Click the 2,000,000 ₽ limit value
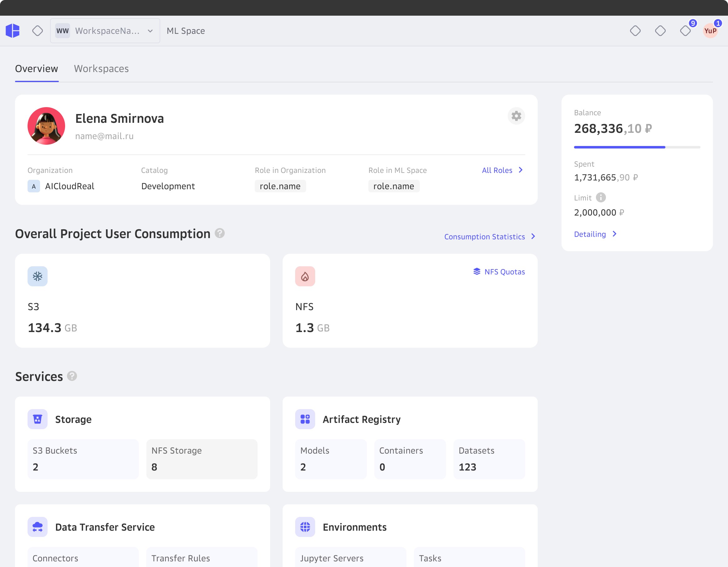Image resolution: width=728 pixels, height=567 pixels. pyautogui.click(x=599, y=212)
